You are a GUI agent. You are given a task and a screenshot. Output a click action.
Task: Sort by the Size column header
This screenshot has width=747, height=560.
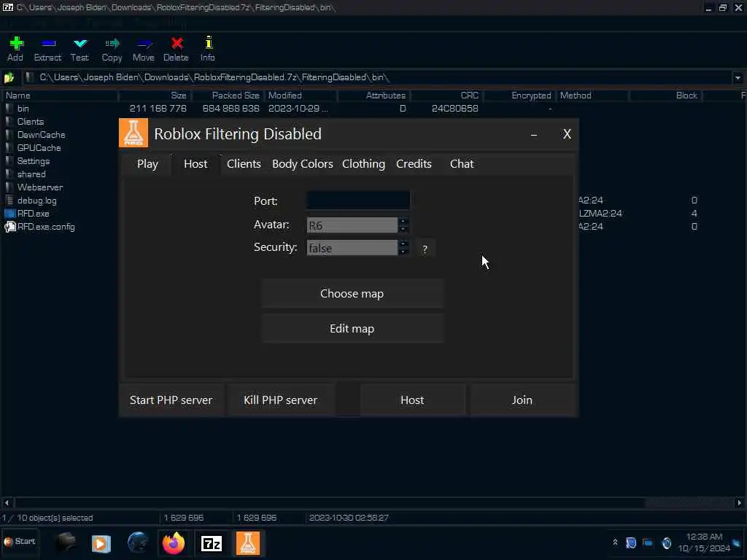click(155, 96)
